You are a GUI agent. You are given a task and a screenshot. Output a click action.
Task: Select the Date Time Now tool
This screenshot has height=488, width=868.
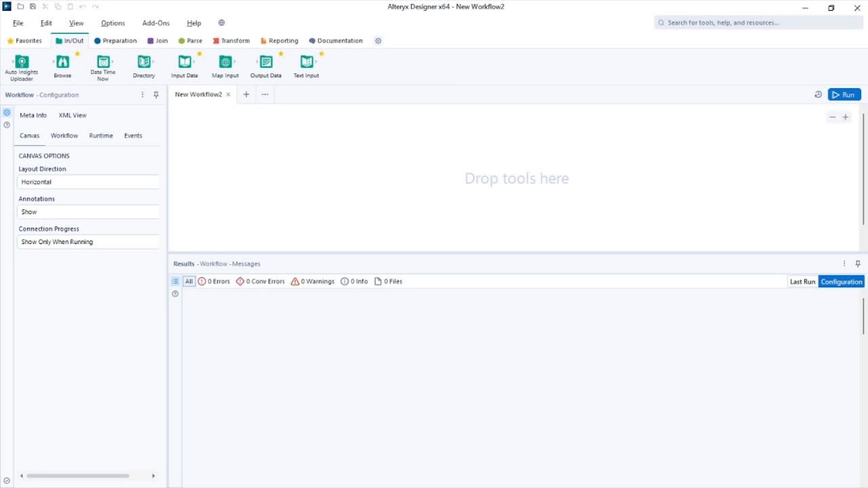(103, 67)
